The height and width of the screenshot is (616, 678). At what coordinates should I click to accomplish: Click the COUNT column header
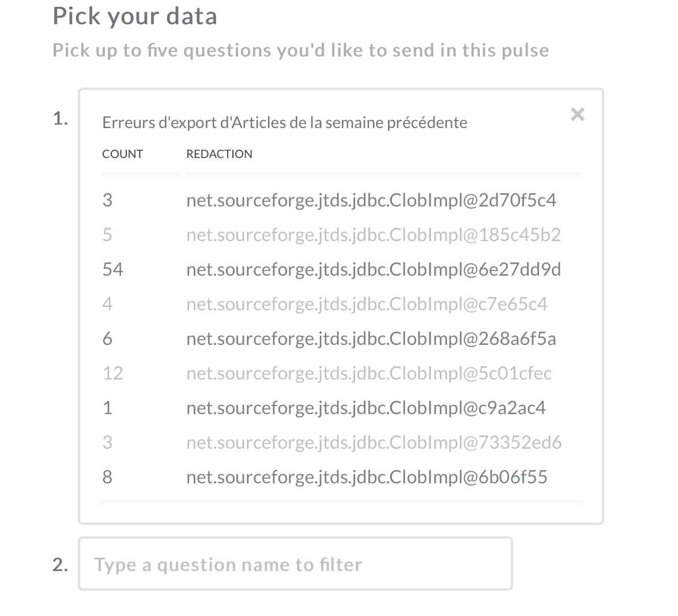(x=122, y=153)
